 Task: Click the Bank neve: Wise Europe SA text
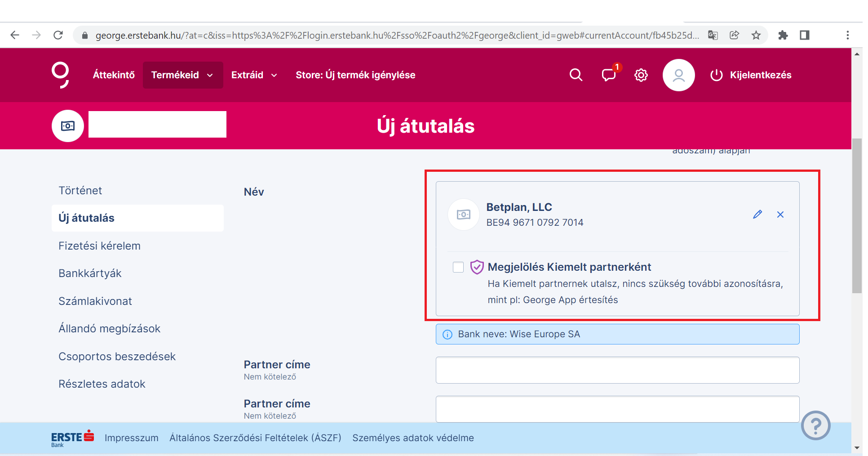tap(519, 334)
